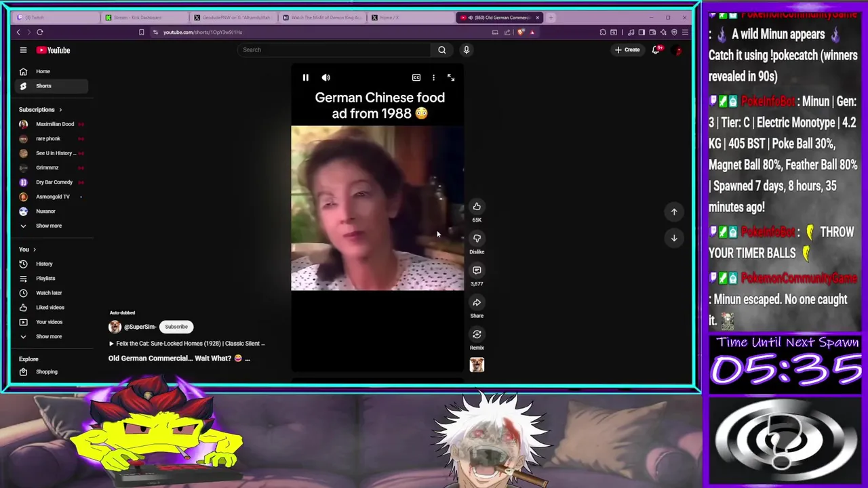Open Playlists in sidebar

51,279
